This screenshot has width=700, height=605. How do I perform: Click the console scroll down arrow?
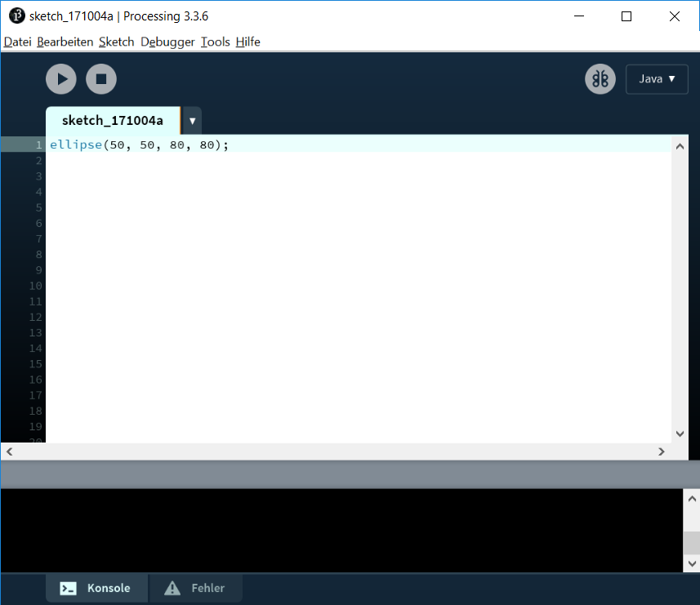pyautogui.click(x=692, y=563)
